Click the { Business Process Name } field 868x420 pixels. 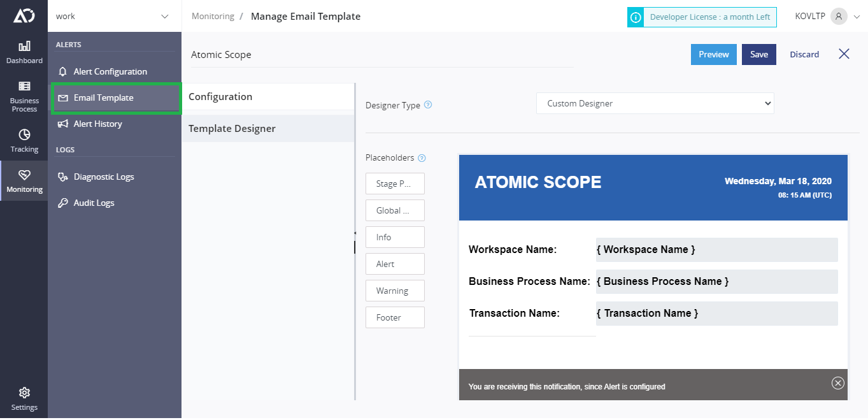(716, 282)
